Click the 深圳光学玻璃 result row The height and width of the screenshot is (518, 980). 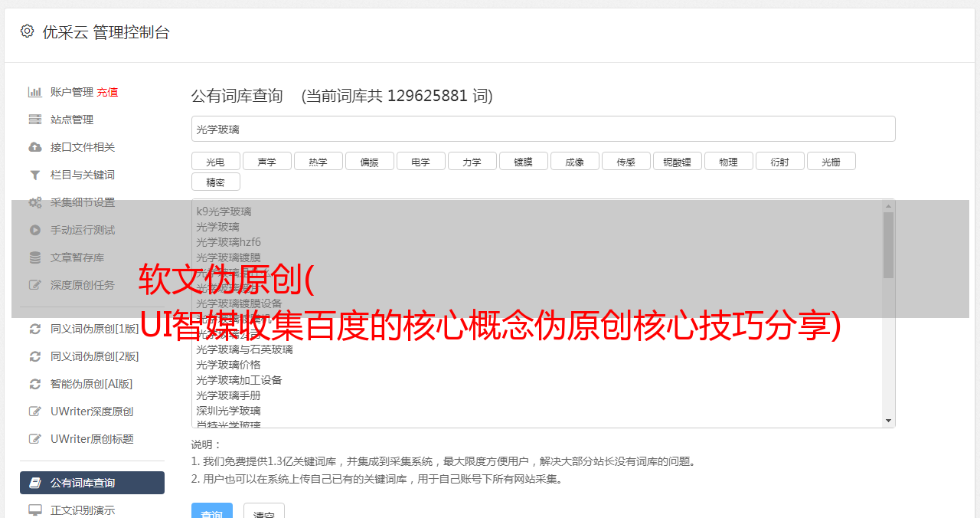point(228,411)
